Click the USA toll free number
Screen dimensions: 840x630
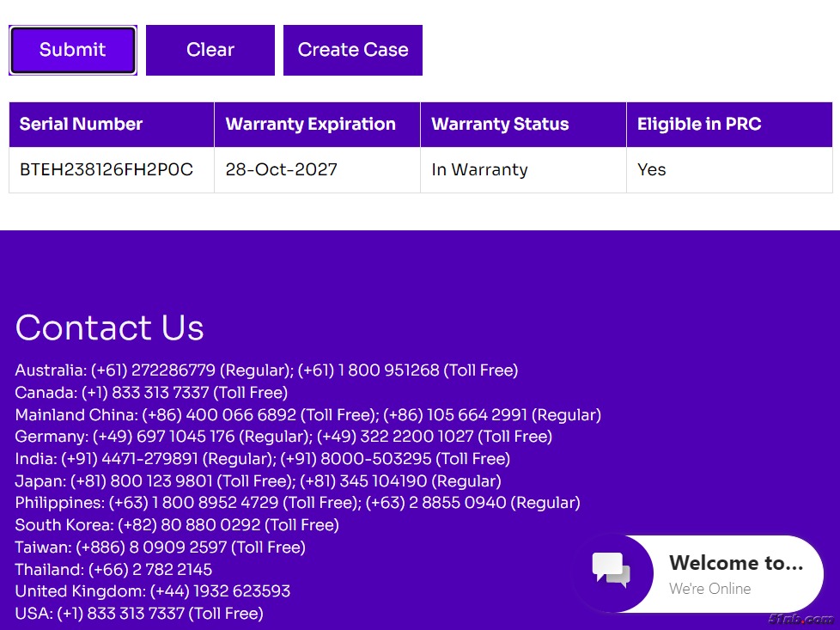click(x=139, y=614)
